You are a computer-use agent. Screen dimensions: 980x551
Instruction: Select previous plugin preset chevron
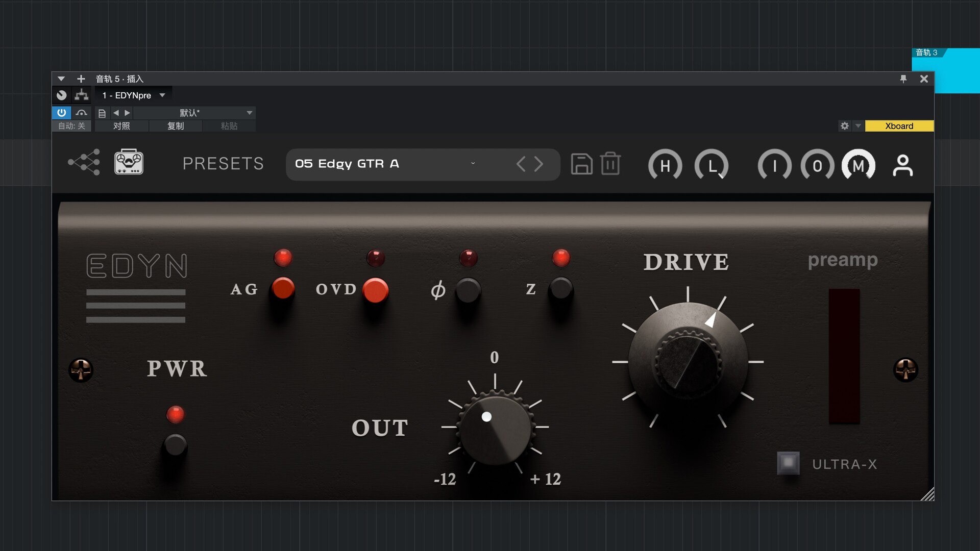point(521,164)
